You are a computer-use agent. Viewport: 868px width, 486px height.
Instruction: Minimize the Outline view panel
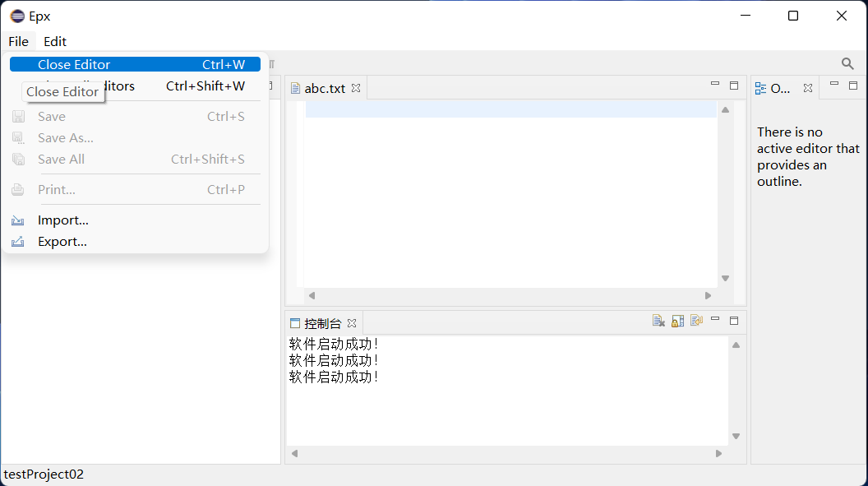[834, 84]
